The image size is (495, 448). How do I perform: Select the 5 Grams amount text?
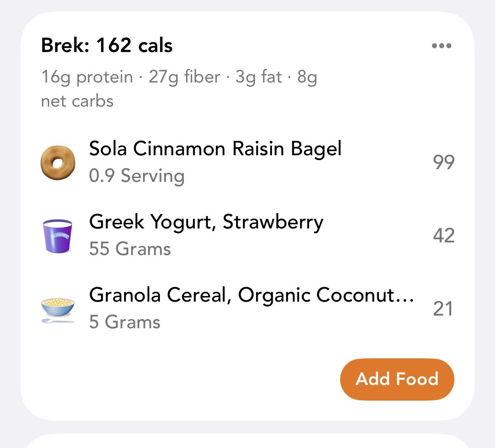(125, 322)
